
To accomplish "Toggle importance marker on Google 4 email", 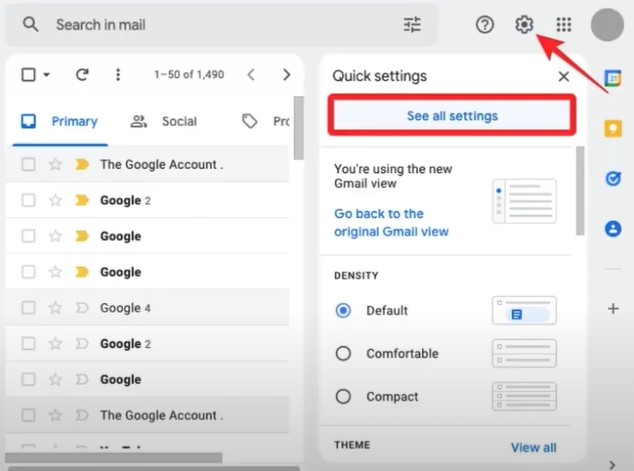I will pyautogui.click(x=82, y=308).
